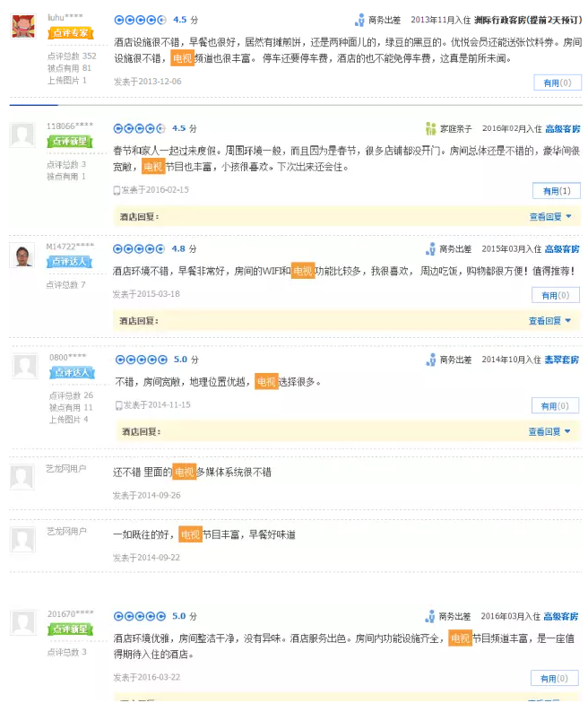Click the 点评达人 badge under M14722****
This screenshot has width=588, height=703.
70,262
